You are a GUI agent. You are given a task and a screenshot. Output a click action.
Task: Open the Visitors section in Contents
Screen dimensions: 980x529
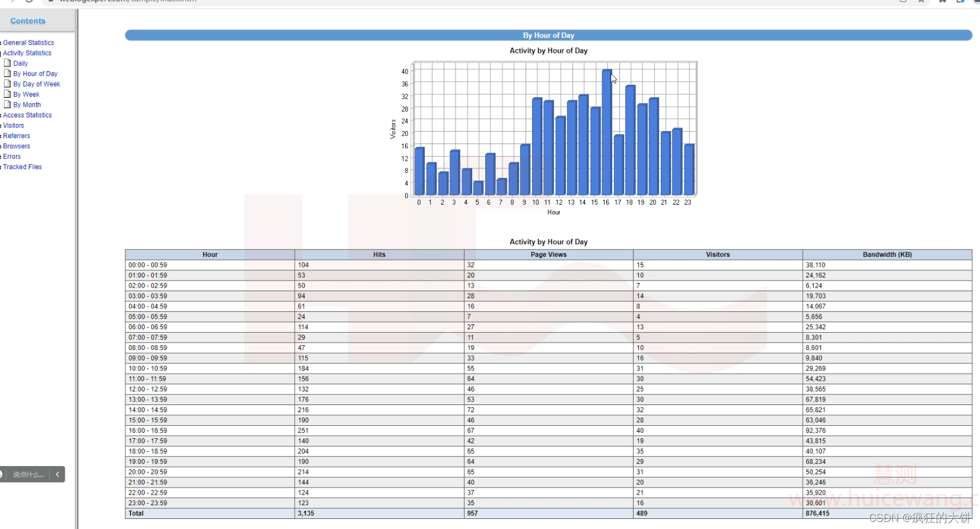[14, 126]
